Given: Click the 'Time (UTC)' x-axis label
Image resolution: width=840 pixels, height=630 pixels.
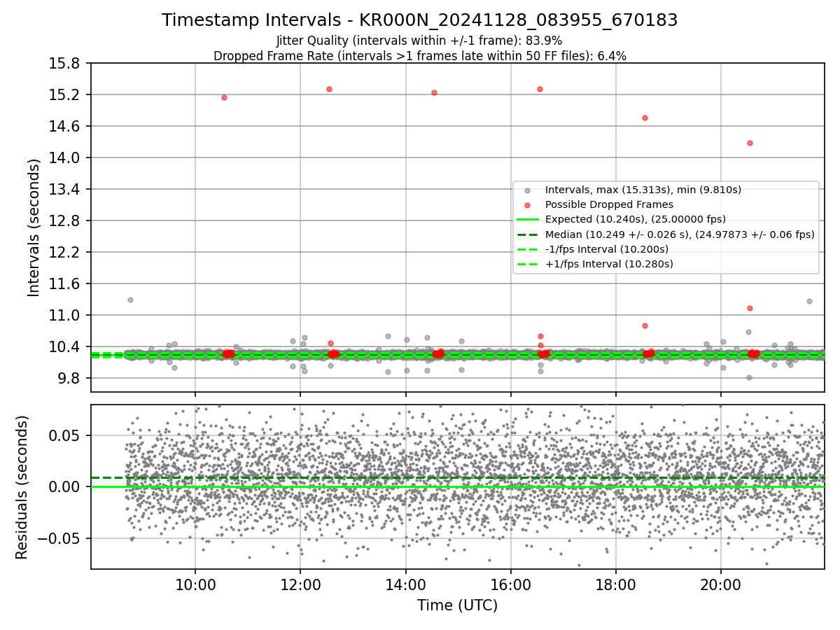Looking at the screenshot, I should pyautogui.click(x=457, y=605).
